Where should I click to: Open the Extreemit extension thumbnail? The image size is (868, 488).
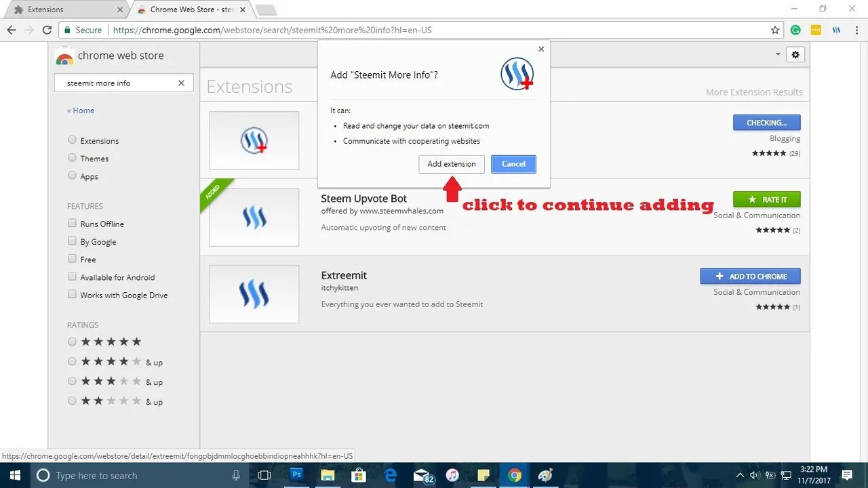tap(254, 293)
